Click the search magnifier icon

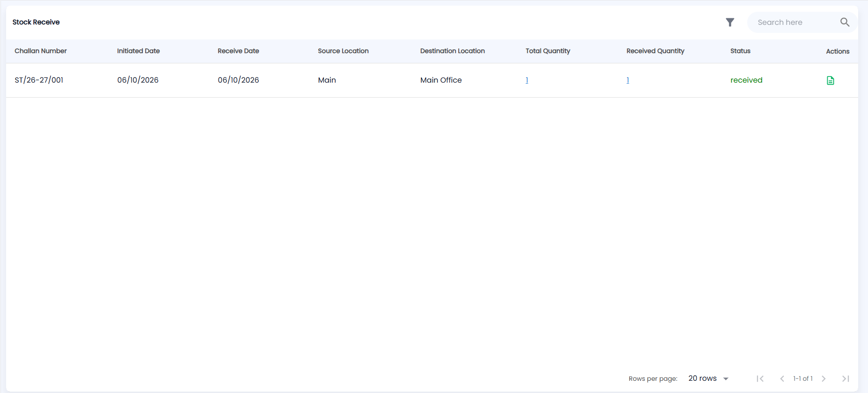(x=845, y=22)
